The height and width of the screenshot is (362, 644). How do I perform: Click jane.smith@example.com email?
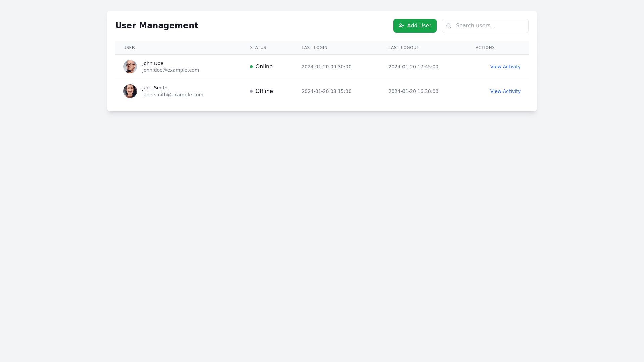pos(172,95)
